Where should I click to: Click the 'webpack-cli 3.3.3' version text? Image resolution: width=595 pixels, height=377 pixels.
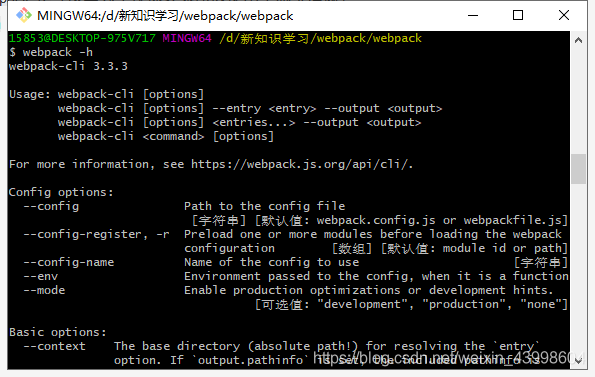tap(68, 66)
